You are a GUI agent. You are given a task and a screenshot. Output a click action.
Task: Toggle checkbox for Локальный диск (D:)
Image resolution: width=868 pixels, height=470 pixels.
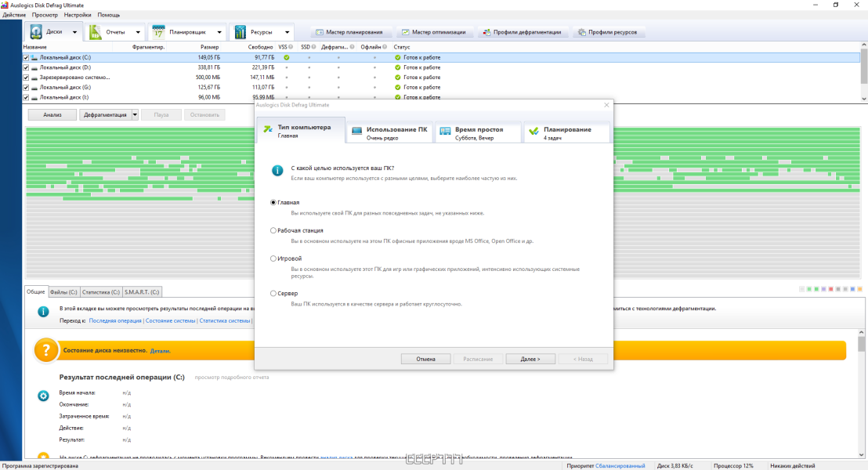click(x=26, y=67)
